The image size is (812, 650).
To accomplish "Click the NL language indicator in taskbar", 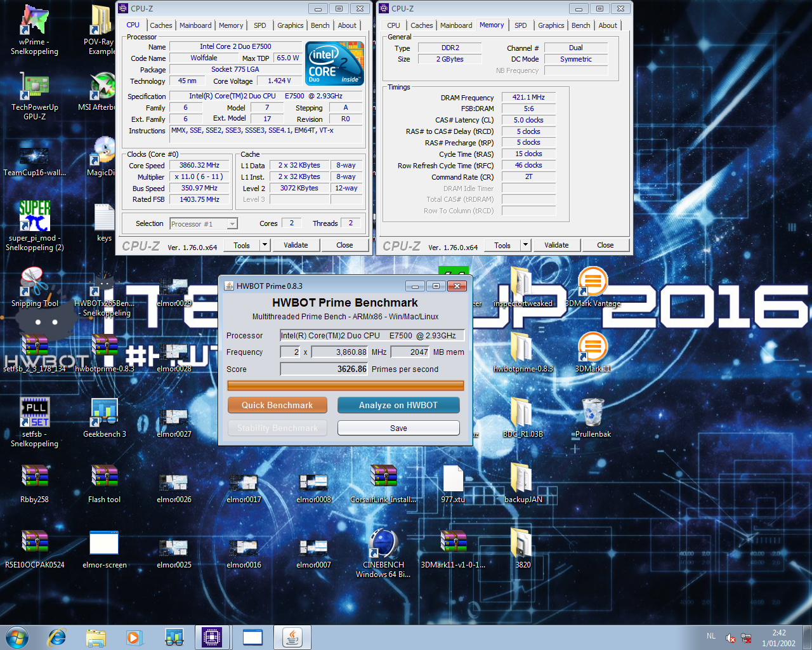I will click(711, 636).
